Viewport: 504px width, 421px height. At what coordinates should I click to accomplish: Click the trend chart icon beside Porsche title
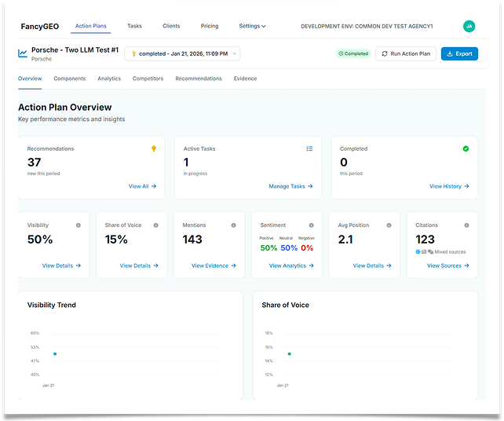click(x=23, y=53)
